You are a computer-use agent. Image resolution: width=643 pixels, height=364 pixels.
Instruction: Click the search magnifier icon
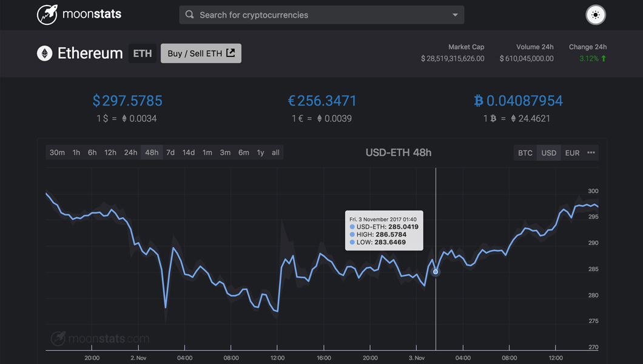189,15
